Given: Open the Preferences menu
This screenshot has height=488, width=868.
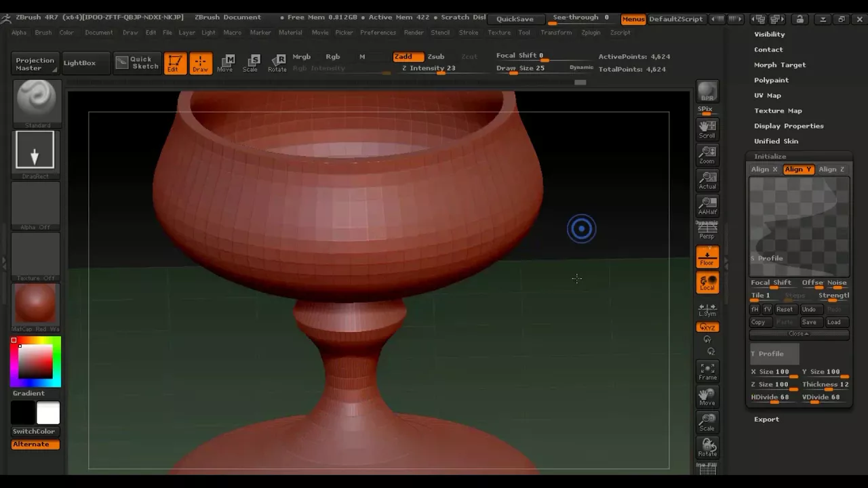Looking at the screenshot, I should 378,33.
